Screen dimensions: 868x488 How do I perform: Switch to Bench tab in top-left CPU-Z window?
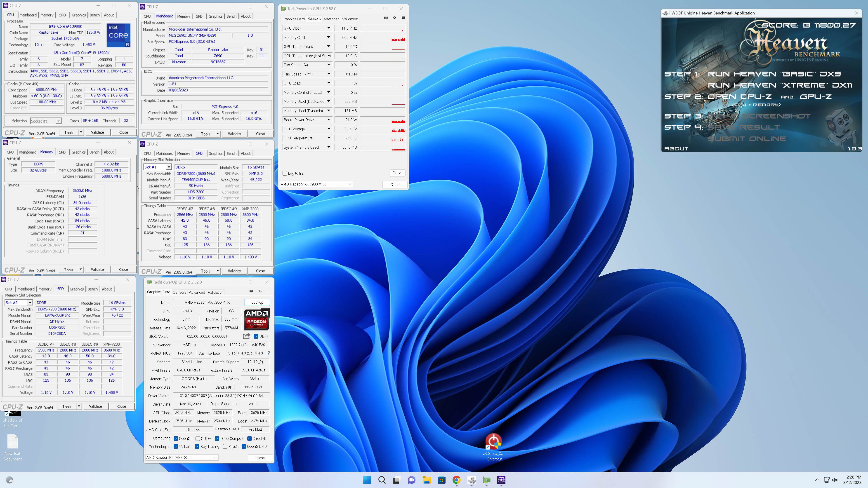click(95, 15)
